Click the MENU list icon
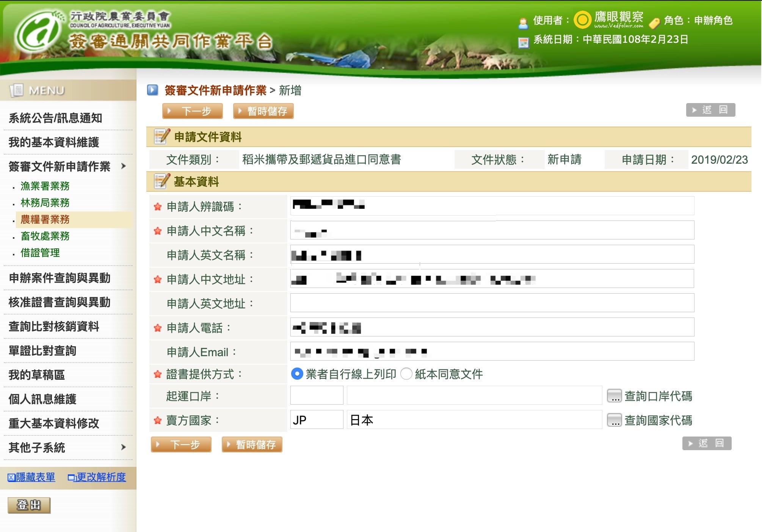The width and height of the screenshot is (762, 532). 17,90
